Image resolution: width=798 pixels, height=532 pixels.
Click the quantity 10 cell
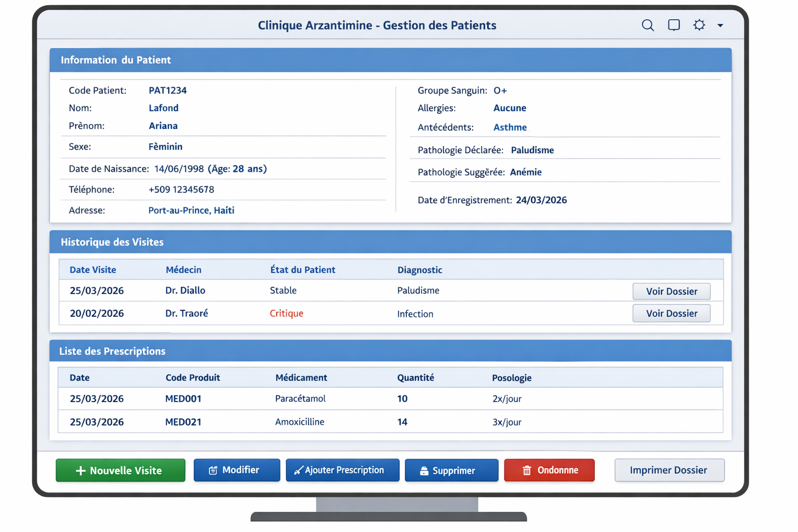tap(402, 398)
